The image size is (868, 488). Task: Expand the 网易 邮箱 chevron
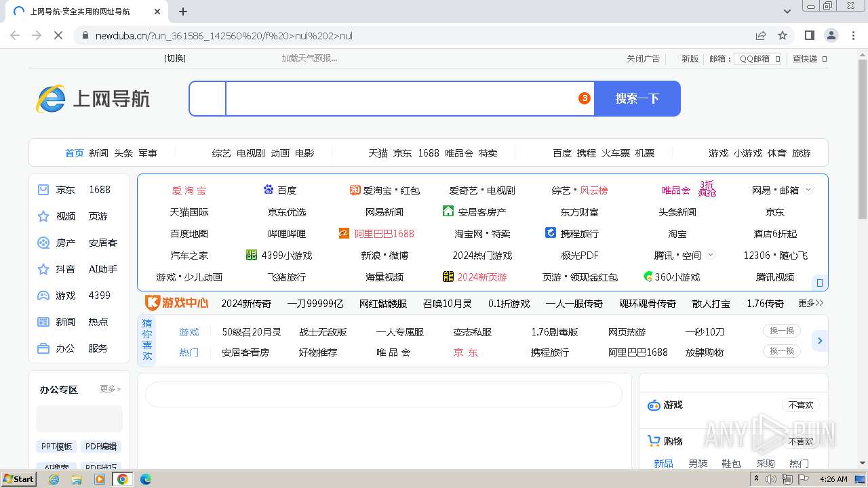(x=808, y=190)
